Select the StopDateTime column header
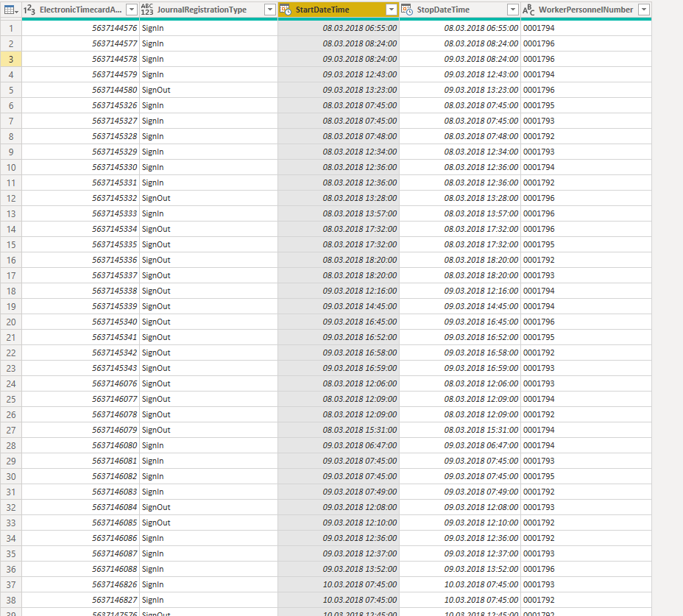683x616 pixels. (x=460, y=10)
